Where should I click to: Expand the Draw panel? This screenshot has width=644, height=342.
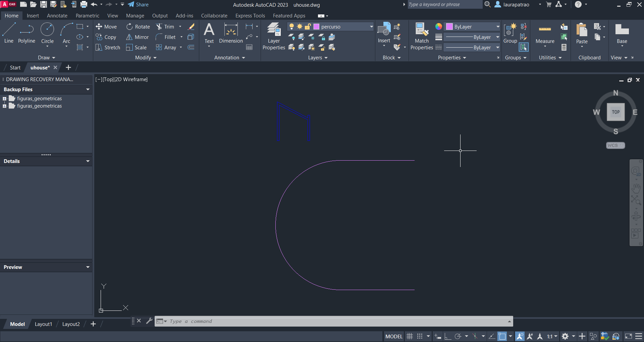pyautogui.click(x=46, y=58)
